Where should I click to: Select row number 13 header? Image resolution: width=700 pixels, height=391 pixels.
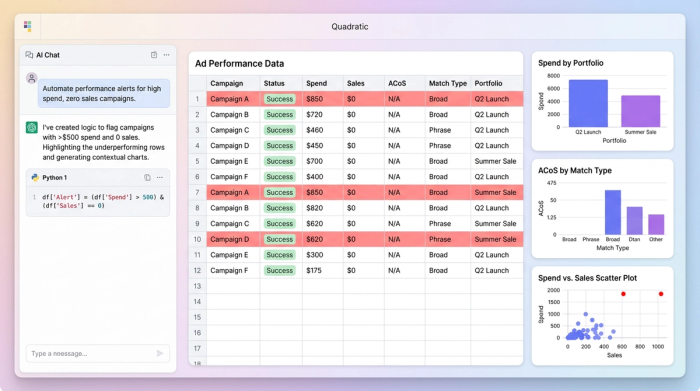point(197,286)
